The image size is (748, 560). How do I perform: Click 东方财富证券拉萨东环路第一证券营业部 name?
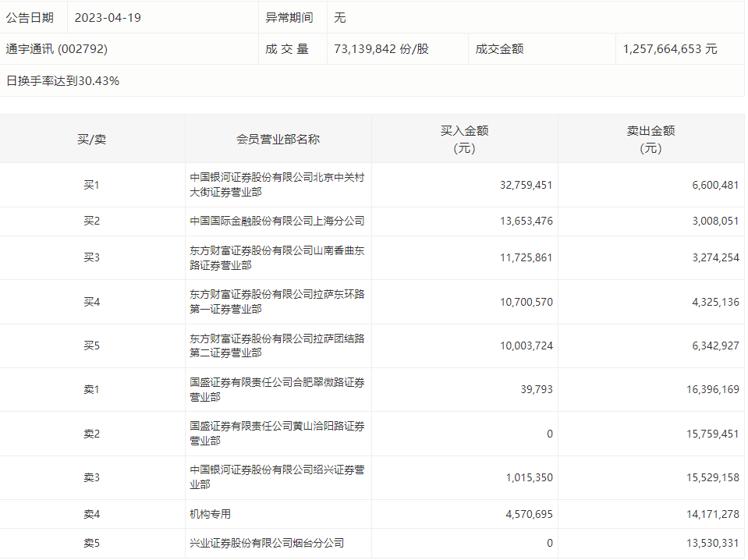(x=277, y=302)
